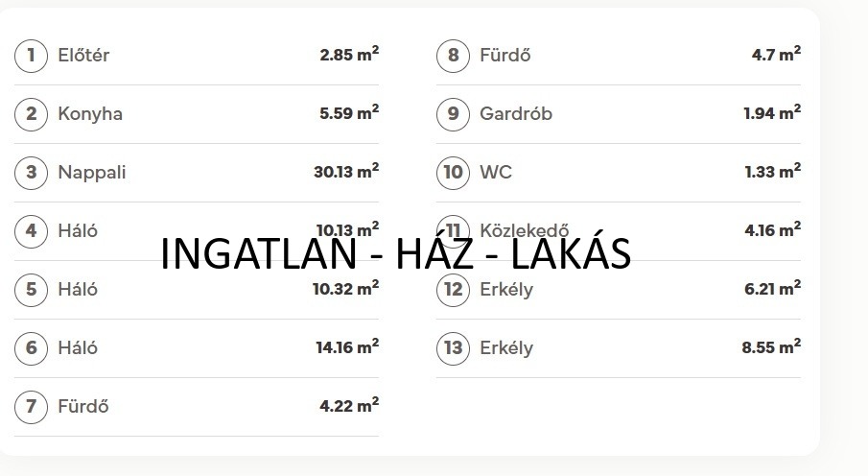
Task: Click the number 12 circle icon
Action: pos(453,289)
